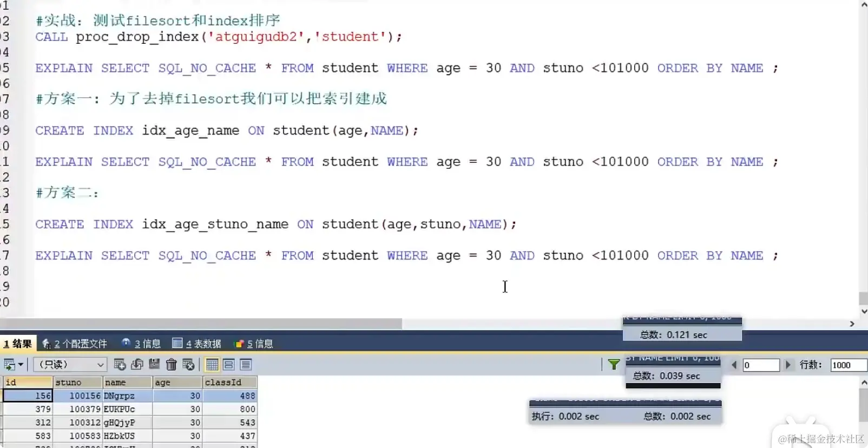The height and width of the screenshot is (448, 868).
Task: Select the classId cell 543
Action: click(229, 423)
